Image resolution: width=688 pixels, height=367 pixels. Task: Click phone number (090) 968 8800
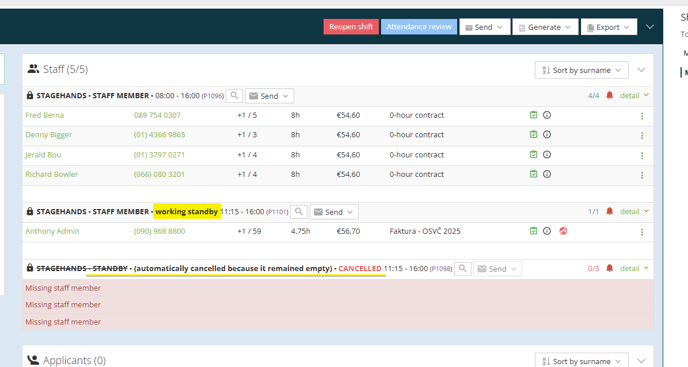(x=159, y=231)
